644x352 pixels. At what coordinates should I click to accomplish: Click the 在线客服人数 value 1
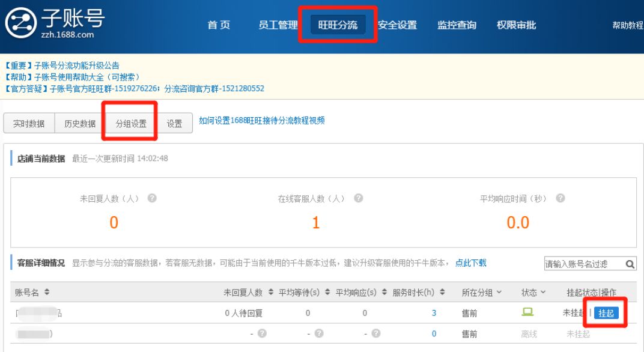(316, 223)
